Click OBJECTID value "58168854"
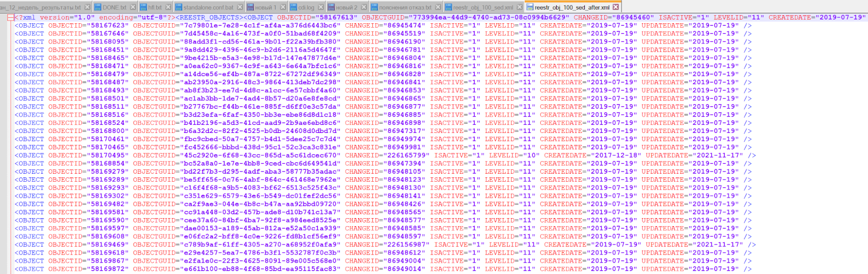868x274 pixels. (x=107, y=164)
